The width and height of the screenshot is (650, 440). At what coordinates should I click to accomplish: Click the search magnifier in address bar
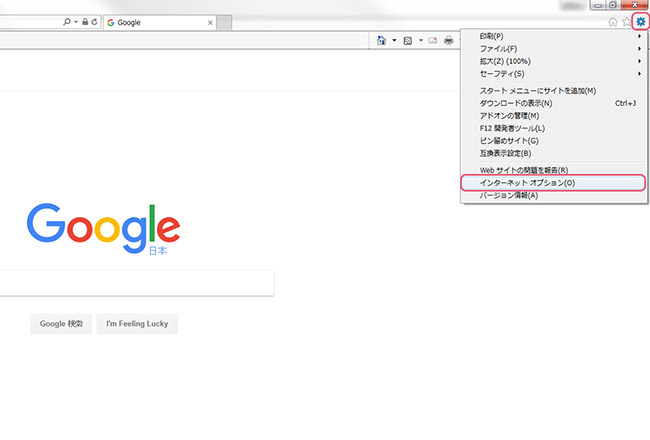click(67, 22)
